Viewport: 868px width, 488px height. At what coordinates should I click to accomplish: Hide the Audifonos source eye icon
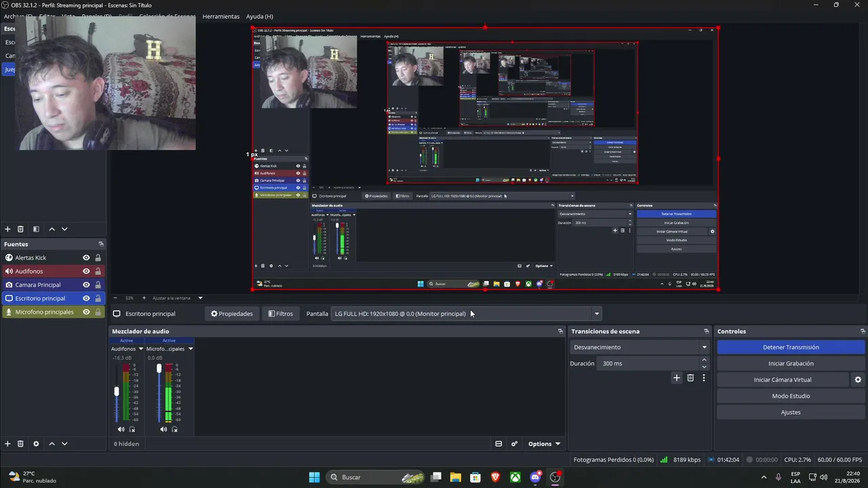[x=86, y=271]
